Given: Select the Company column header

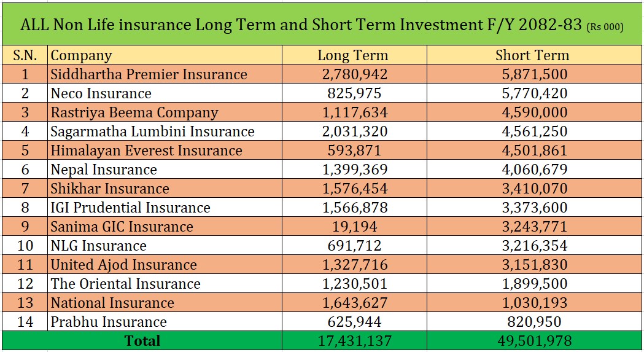Looking at the screenshot, I should (82, 55).
